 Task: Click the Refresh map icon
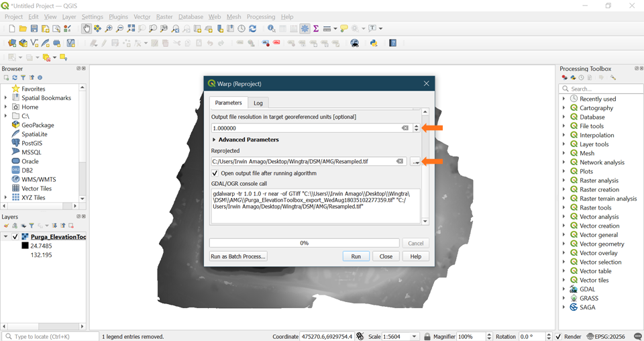(252, 29)
